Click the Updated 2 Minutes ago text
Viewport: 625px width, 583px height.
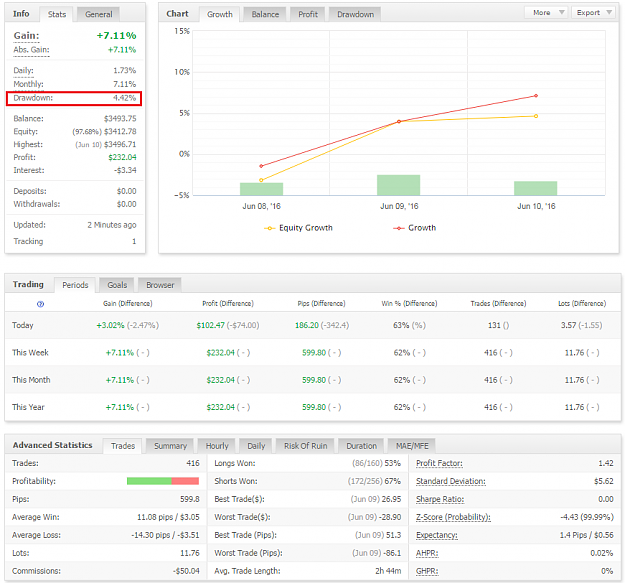112,225
